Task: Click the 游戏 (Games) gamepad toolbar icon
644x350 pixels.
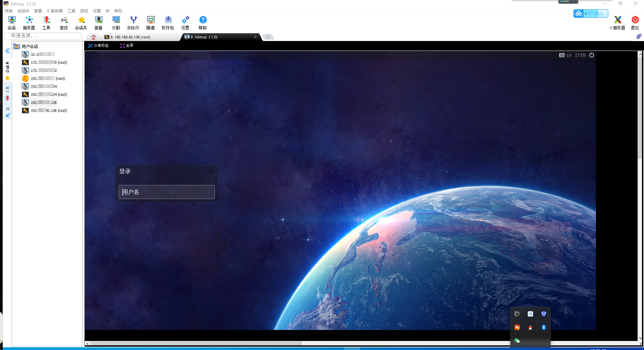Action: [x=64, y=23]
